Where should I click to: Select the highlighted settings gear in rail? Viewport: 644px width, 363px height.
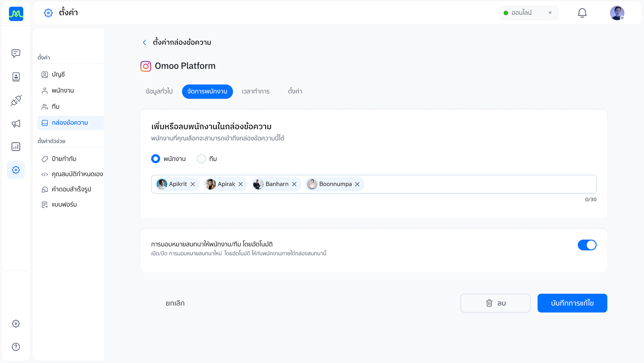(x=16, y=170)
